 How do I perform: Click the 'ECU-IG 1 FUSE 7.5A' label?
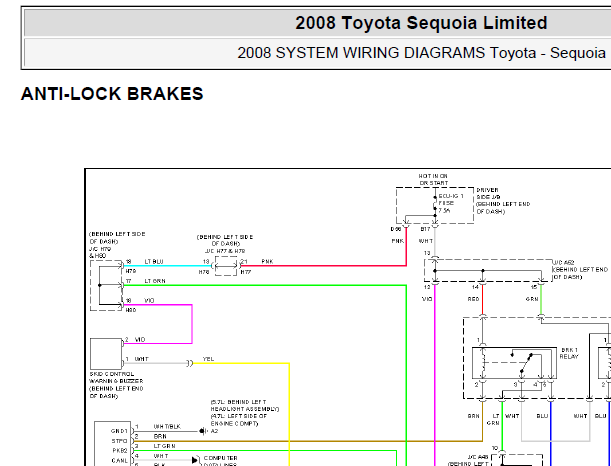click(x=451, y=203)
